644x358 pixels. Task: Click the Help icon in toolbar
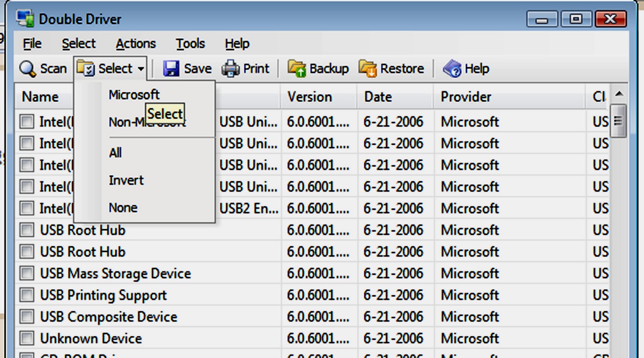pyautogui.click(x=452, y=68)
